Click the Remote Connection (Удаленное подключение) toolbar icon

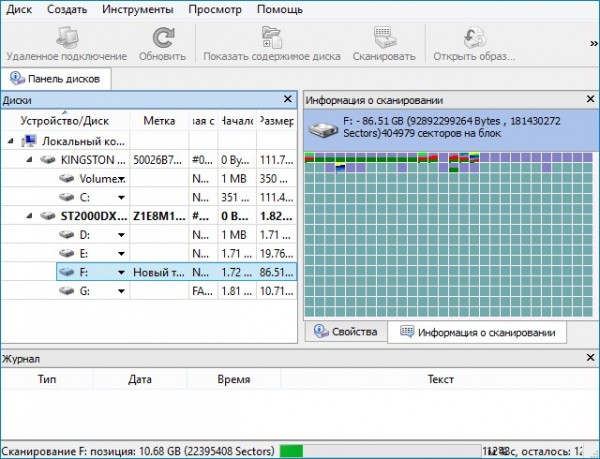coord(67,38)
